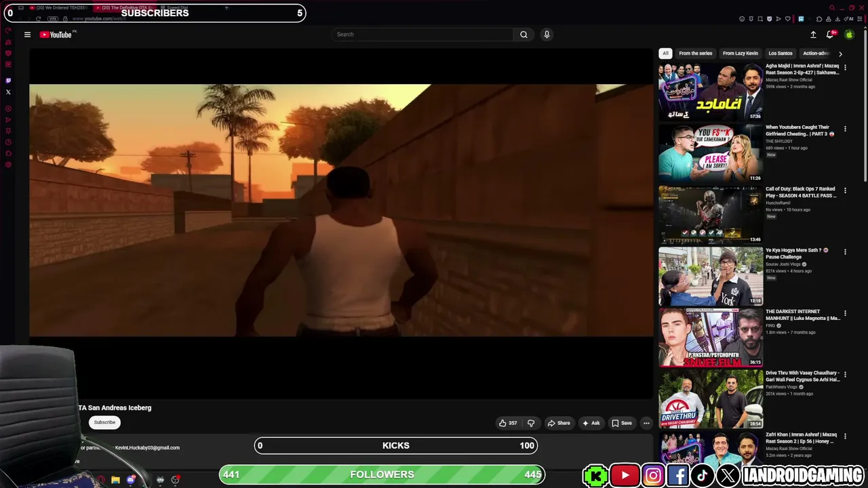Open the Drive Thru Vasay Chaudhary thumbnail
This screenshot has height=488, width=868.
click(x=711, y=399)
